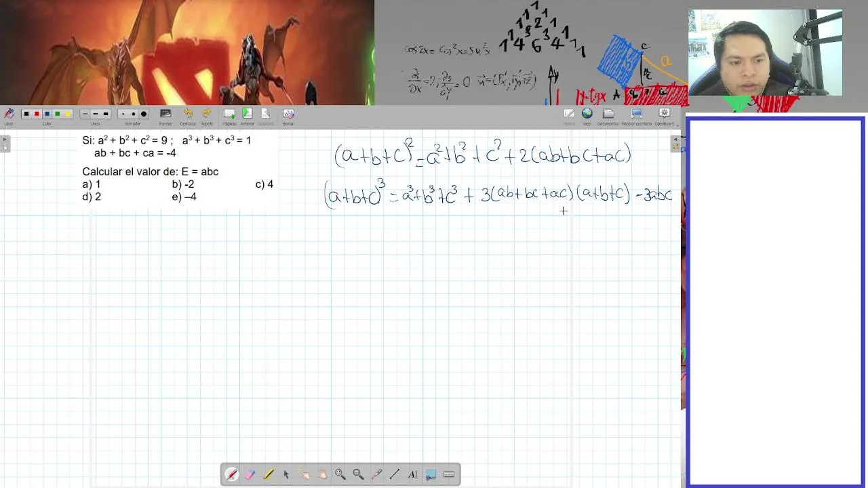
Task: Click answer option 'b) -2'
Action: 183,184
